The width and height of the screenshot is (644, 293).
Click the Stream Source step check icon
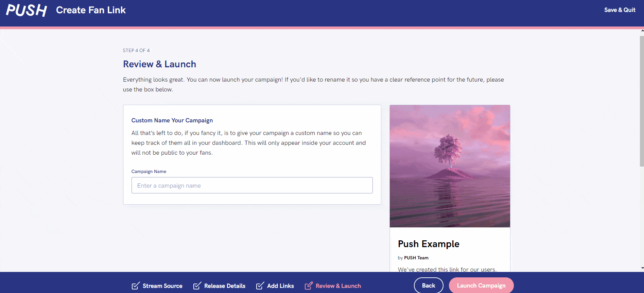pos(136,286)
